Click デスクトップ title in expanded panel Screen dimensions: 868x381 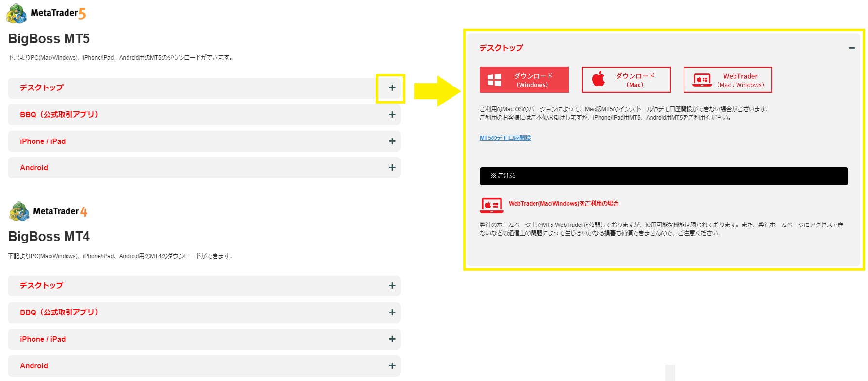click(501, 48)
